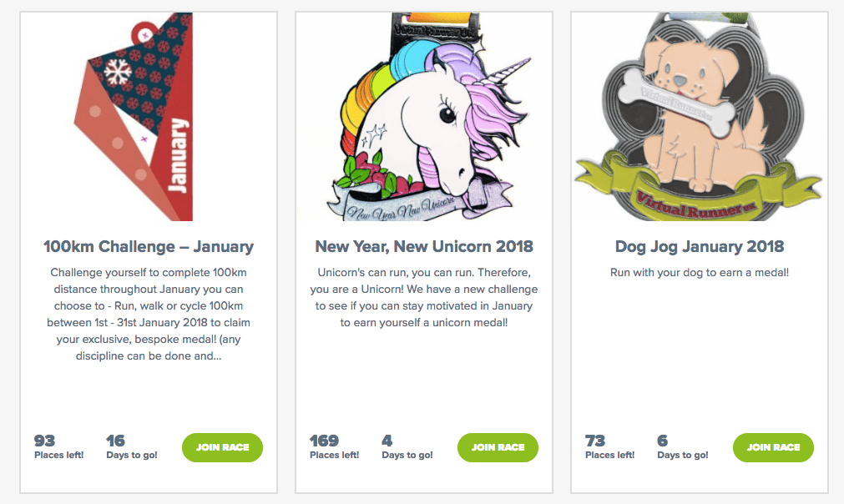Click the 169 Places left counter
The width and height of the screenshot is (844, 504).
coord(334,447)
